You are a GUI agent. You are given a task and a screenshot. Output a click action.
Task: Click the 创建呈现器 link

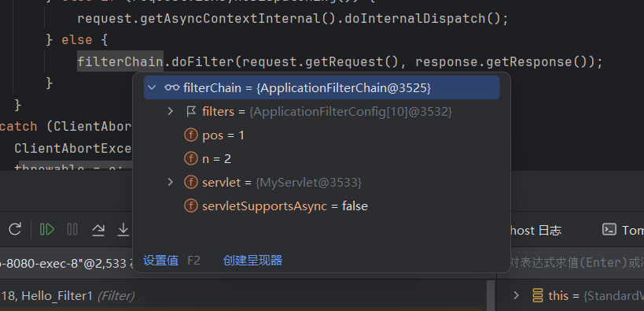coord(252,261)
